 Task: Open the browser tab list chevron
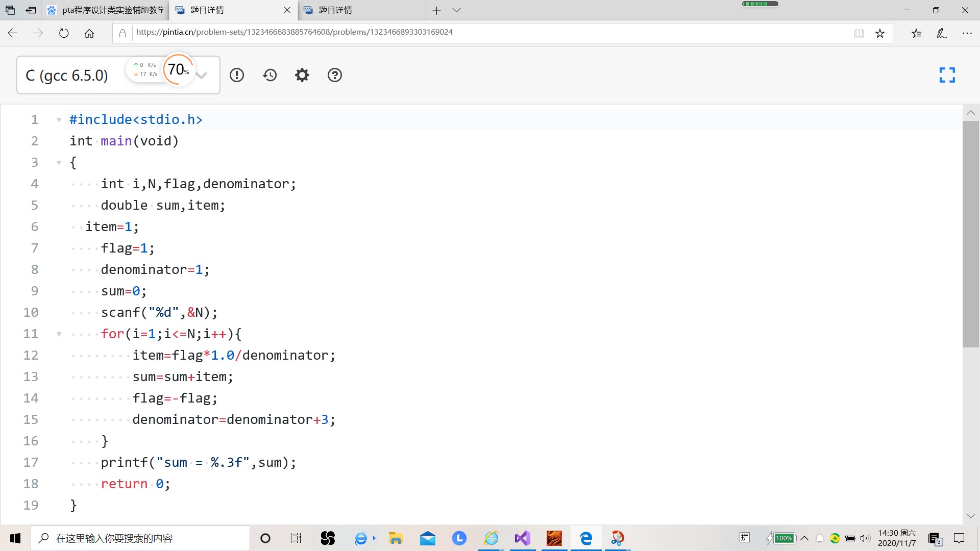point(457,10)
